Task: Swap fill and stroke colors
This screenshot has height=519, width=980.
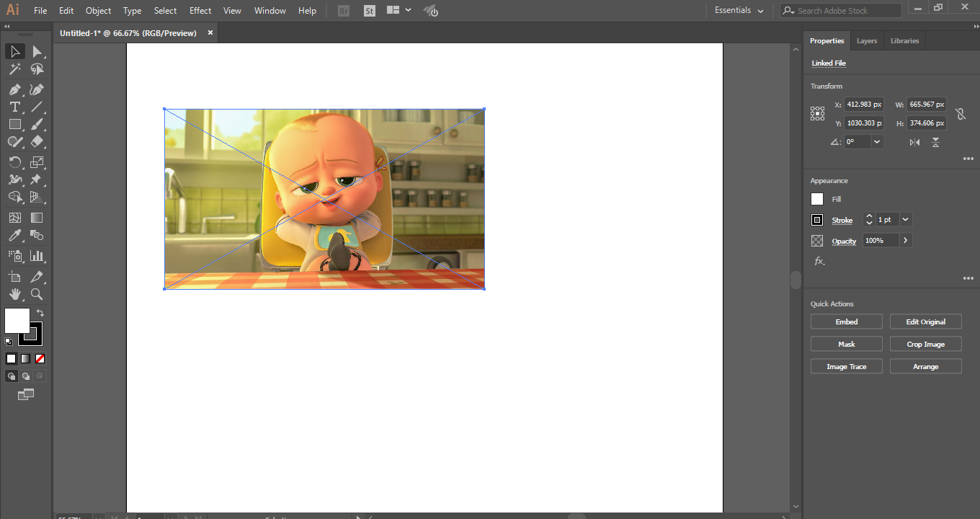Action: (x=40, y=312)
